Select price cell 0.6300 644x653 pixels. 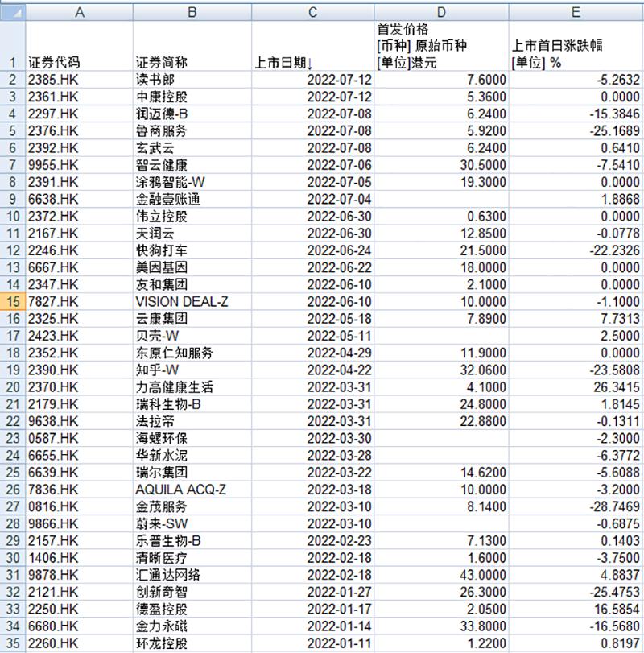441,216
